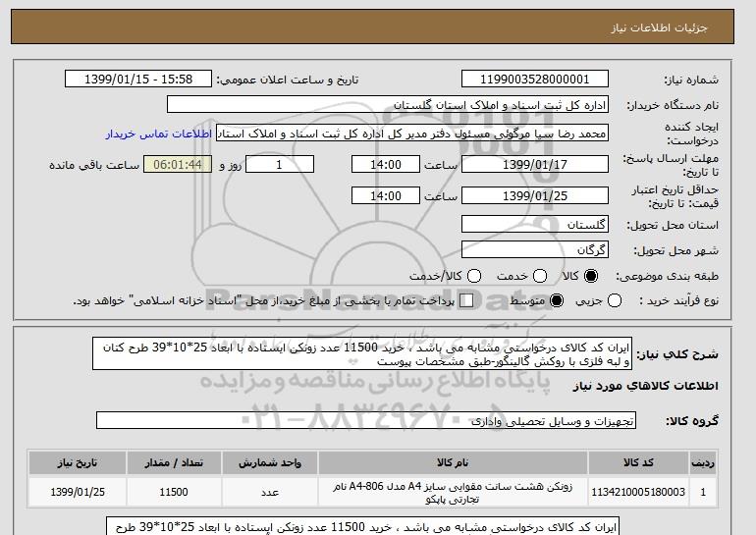Click the اطلاعات کالاهای مورد نیاز section heading
This screenshot has height=535, width=756.
pos(645,386)
